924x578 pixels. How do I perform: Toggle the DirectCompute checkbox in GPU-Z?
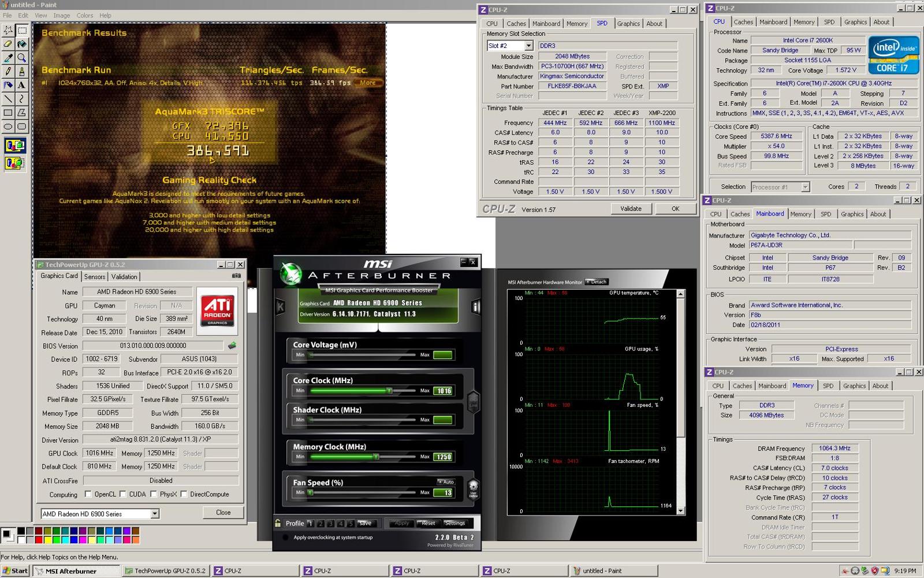click(184, 494)
